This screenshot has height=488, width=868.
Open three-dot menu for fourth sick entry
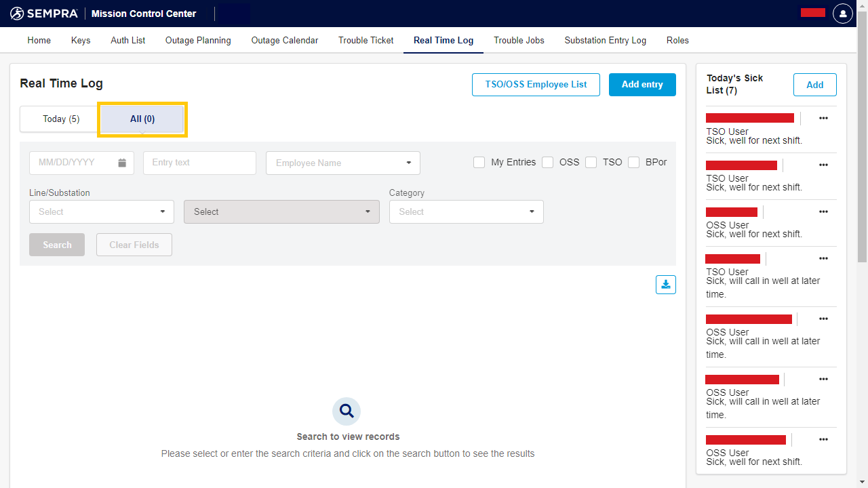tap(823, 258)
